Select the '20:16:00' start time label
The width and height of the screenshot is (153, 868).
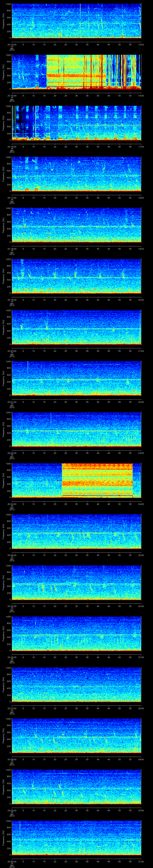click(x=12, y=147)
